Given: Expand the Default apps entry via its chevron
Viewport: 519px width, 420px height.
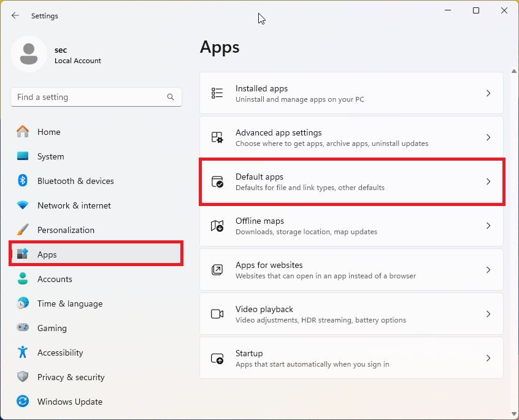Looking at the screenshot, I should (488, 181).
